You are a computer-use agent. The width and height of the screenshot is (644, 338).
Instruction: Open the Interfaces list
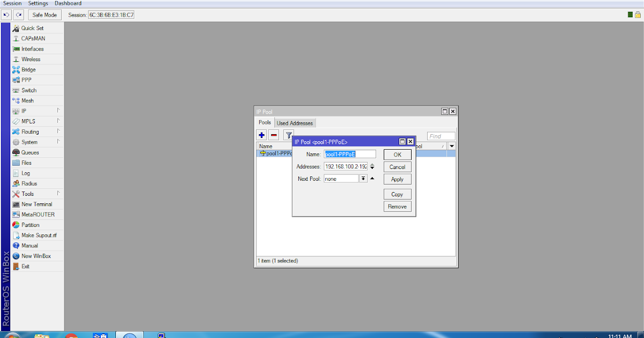coord(32,49)
